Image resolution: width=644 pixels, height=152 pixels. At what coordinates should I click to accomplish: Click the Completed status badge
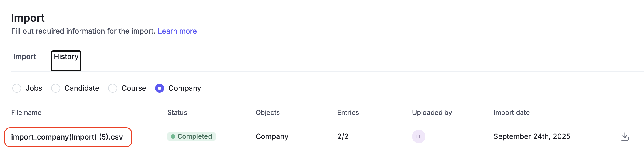pyautogui.click(x=191, y=136)
